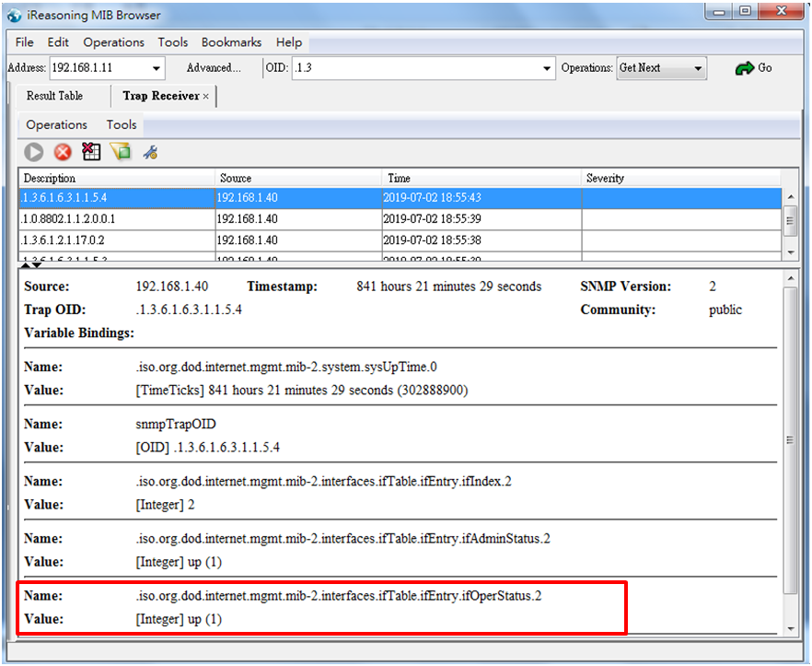Open Trap Receiver's Tools submenu

tap(122, 125)
